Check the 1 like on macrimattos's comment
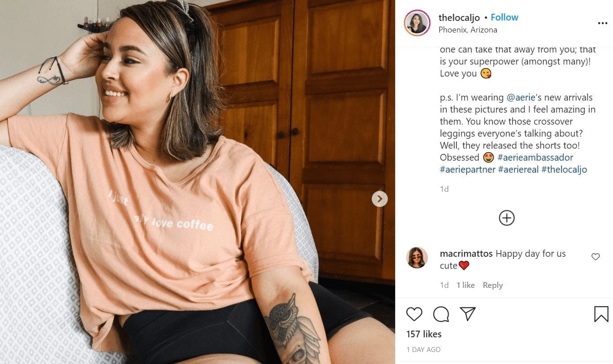Screen dimensions: 613x364 [x=465, y=285]
